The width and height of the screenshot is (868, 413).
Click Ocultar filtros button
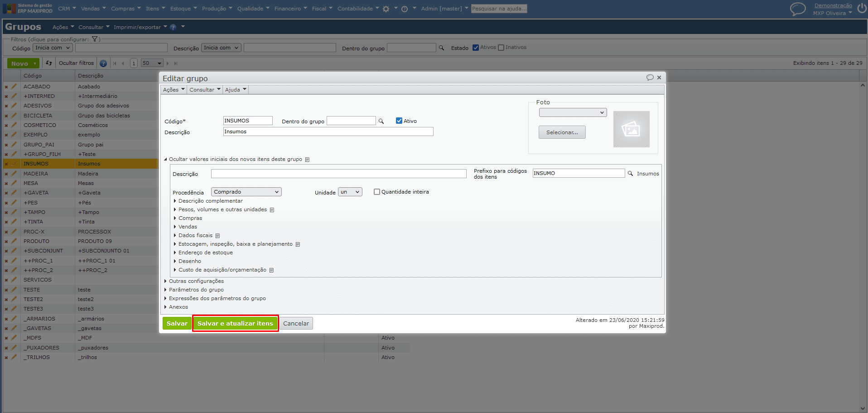(76, 63)
